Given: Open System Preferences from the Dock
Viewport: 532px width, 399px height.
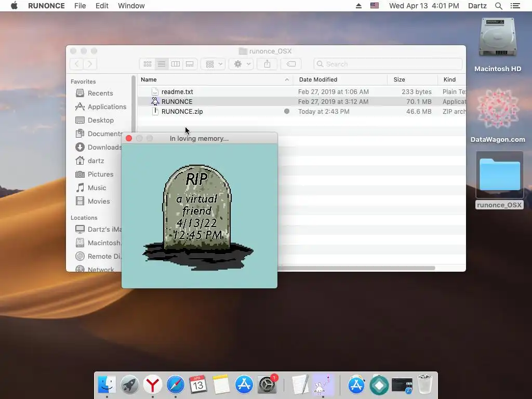Looking at the screenshot, I should coord(267,385).
